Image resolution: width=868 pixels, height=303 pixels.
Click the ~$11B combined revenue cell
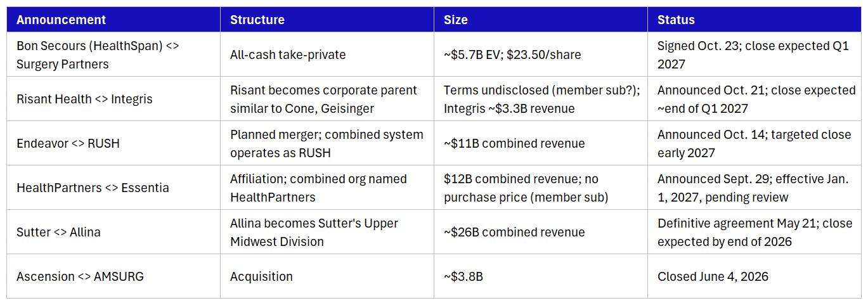[541, 143]
